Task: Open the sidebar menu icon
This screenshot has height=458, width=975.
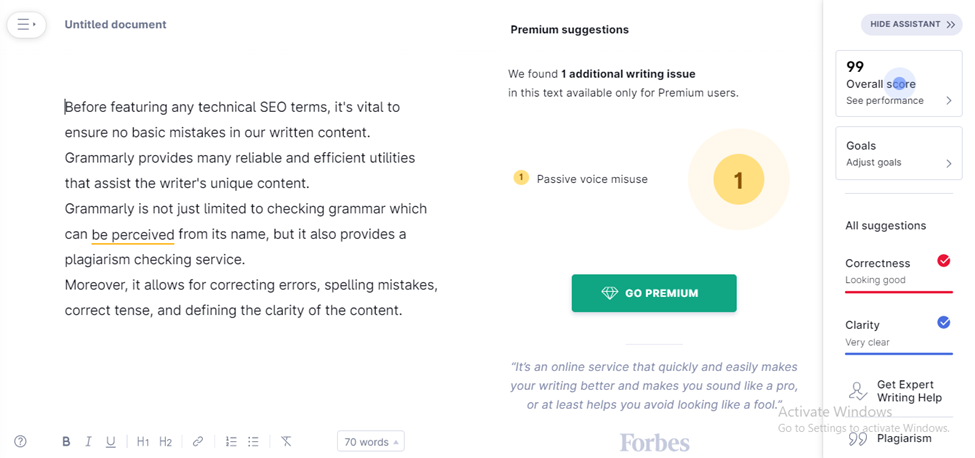Action: point(26,25)
